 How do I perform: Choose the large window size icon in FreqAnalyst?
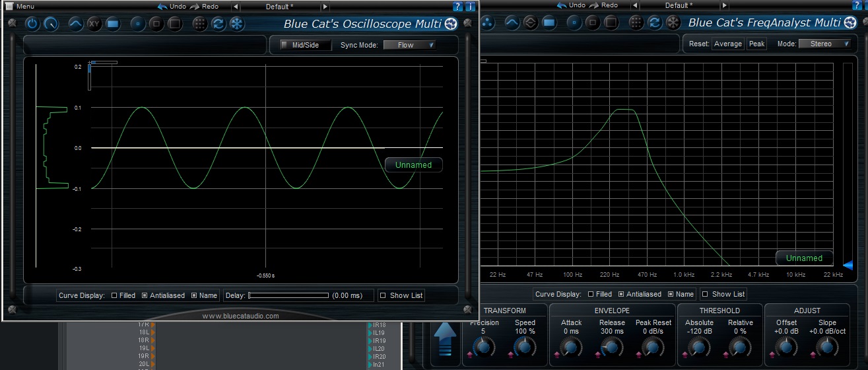pos(611,22)
